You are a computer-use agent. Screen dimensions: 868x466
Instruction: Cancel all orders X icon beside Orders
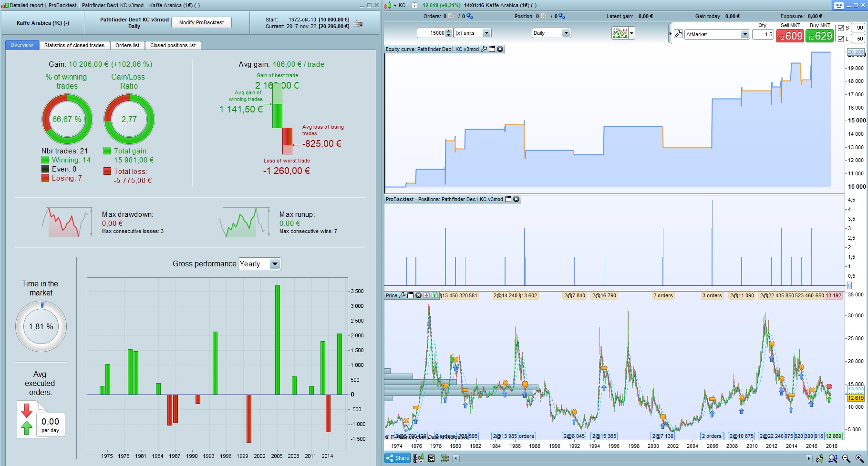451,16
